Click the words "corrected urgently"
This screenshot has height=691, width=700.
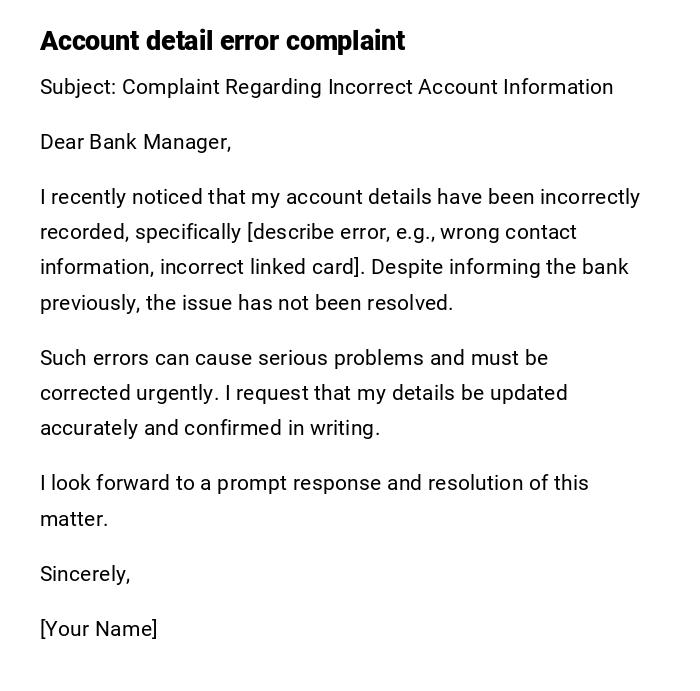129,393
